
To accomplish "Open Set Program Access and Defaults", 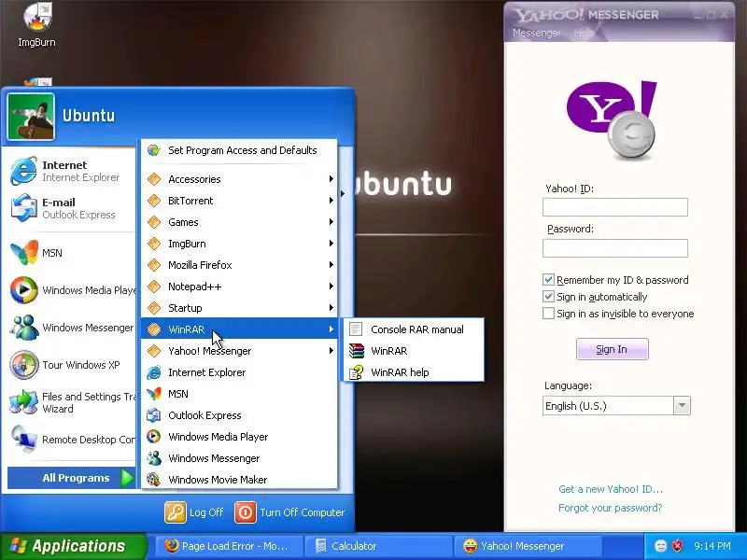I will 239,150.
